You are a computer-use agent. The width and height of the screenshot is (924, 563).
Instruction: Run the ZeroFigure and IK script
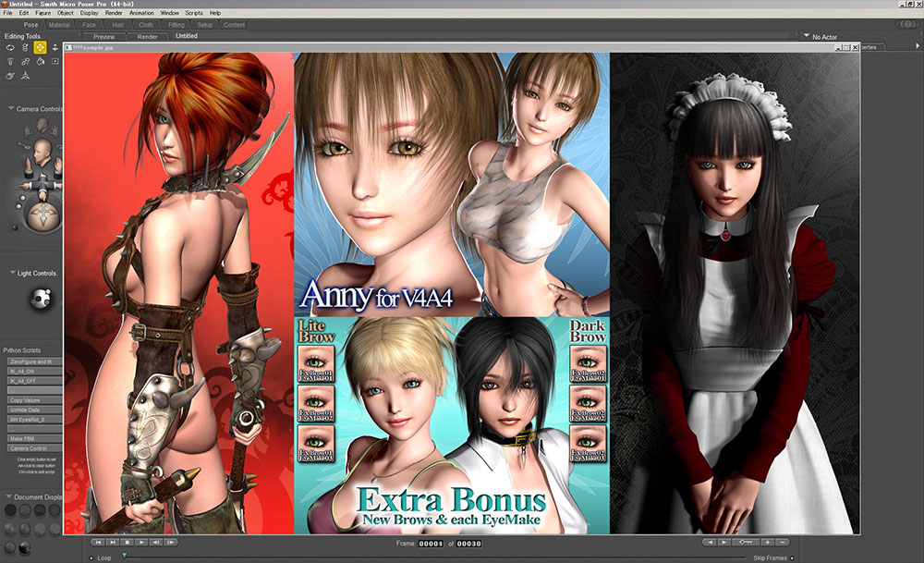(x=35, y=361)
